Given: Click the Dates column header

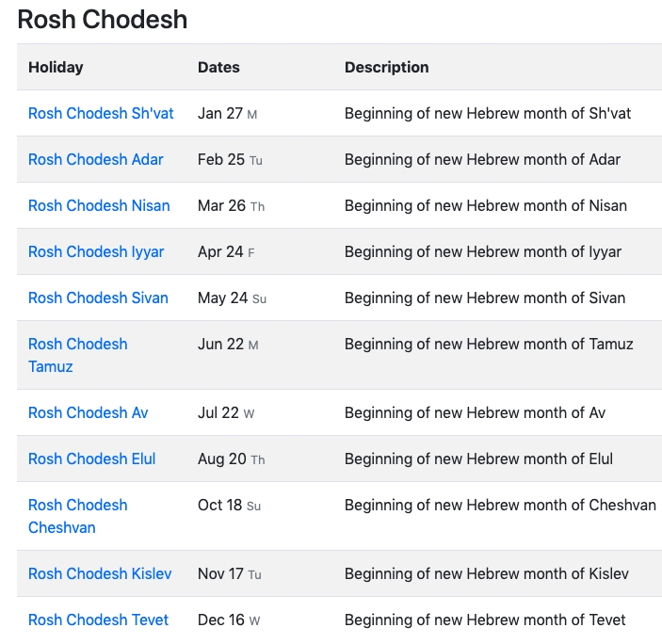Looking at the screenshot, I should [x=218, y=68].
